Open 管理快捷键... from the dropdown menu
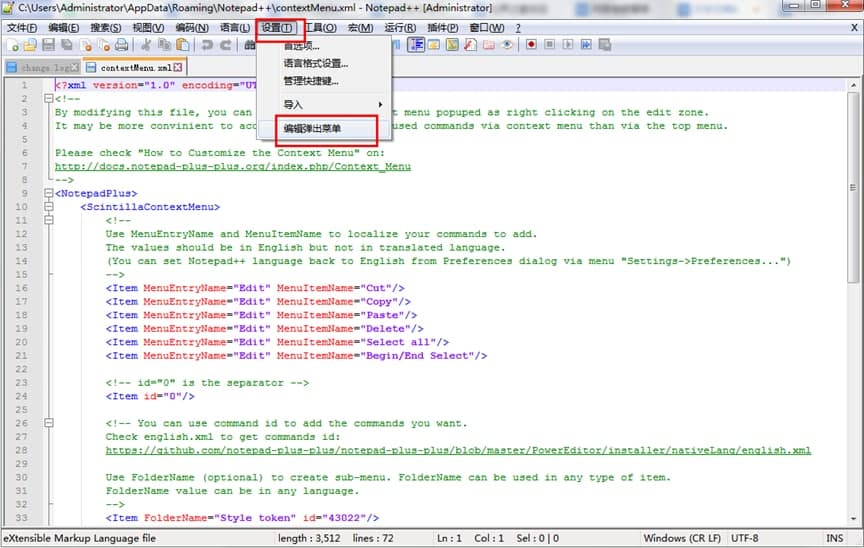The height and width of the screenshot is (548, 864). coord(311,81)
